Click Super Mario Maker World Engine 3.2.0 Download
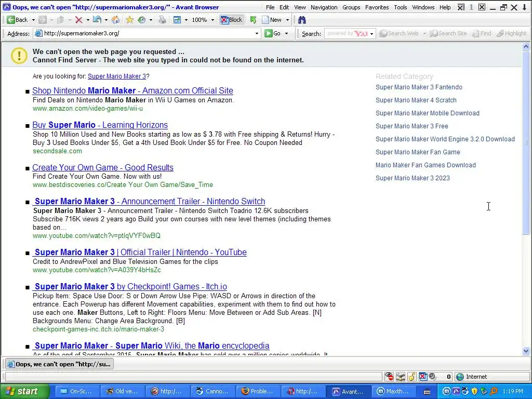 pyautogui.click(x=445, y=139)
